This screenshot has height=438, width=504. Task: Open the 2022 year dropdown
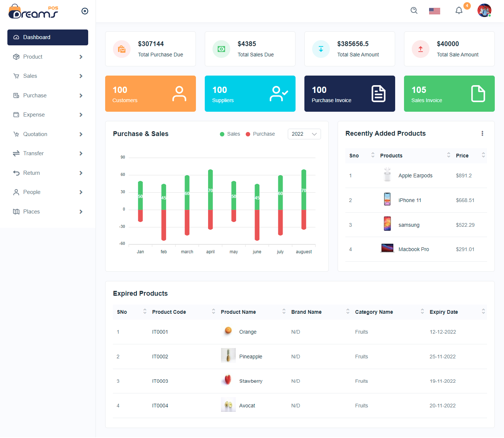[304, 134]
